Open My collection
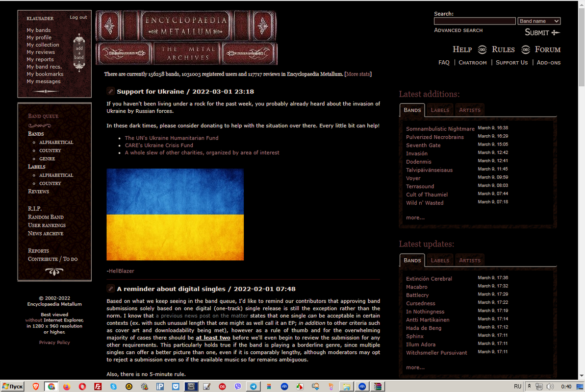This screenshot has height=392, width=585. 43,45
